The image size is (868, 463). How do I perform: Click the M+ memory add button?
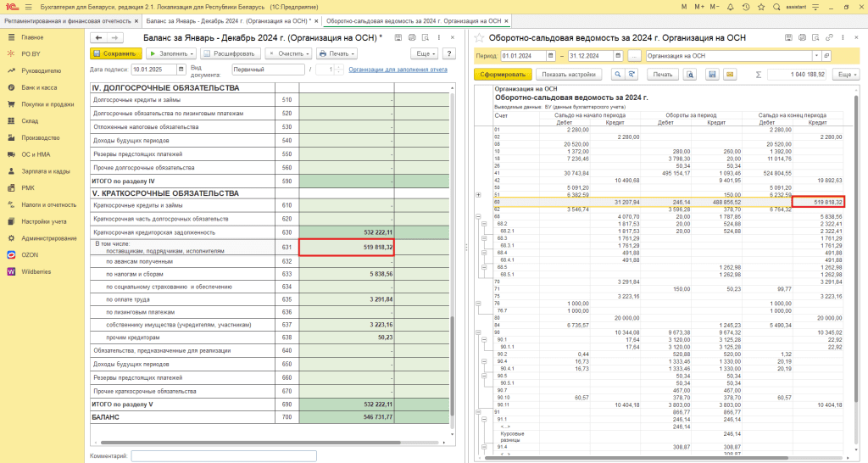pos(699,7)
